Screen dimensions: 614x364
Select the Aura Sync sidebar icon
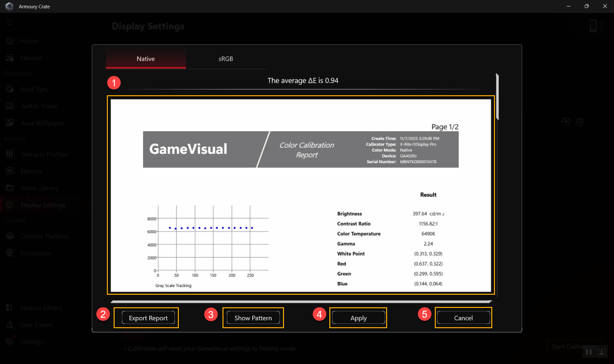pos(9,89)
